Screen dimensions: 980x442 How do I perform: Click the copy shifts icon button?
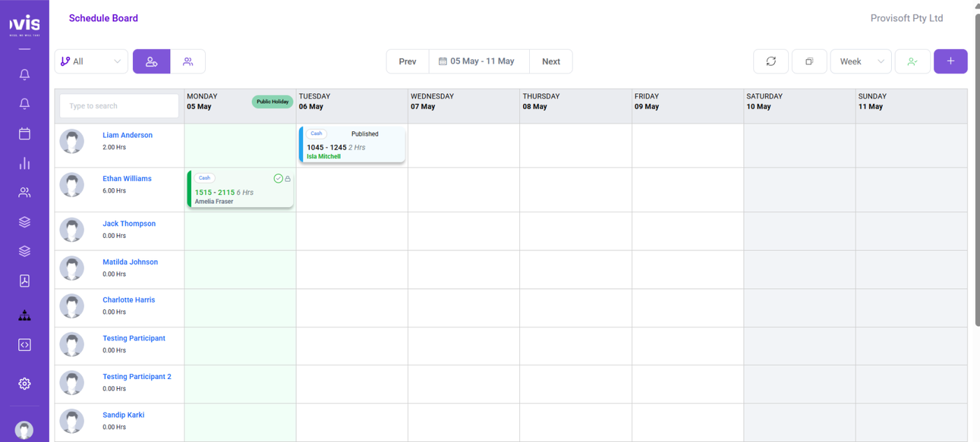point(809,62)
